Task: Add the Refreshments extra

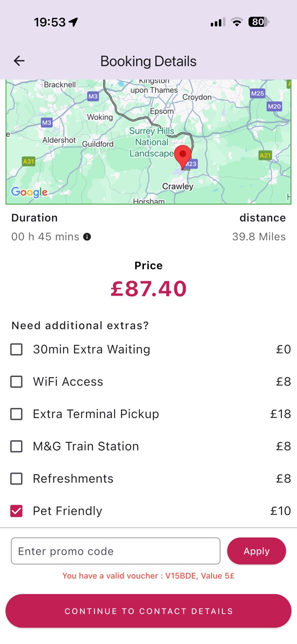Action: 16,479
